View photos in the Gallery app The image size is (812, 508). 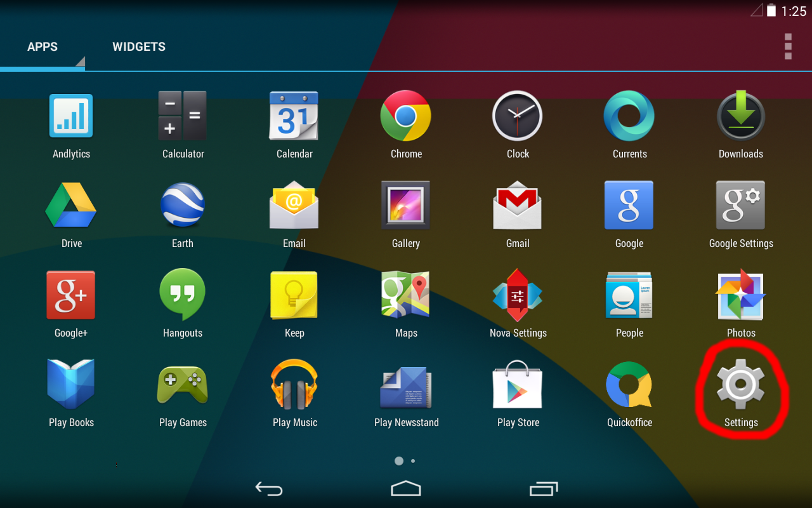point(406,205)
